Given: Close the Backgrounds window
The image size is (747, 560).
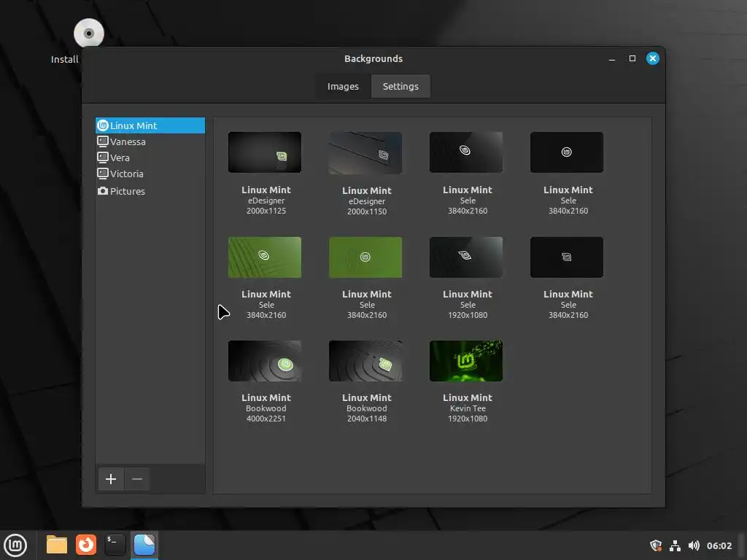Looking at the screenshot, I should click(x=653, y=58).
